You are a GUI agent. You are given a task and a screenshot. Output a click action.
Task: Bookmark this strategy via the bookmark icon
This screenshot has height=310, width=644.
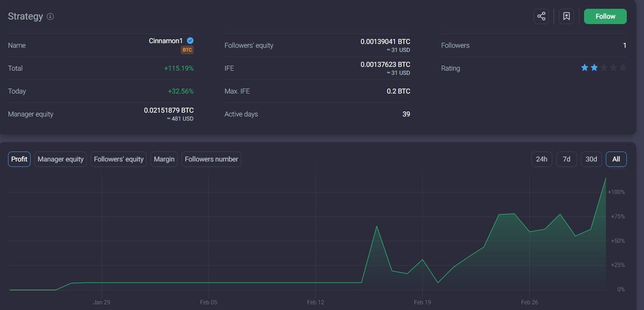click(566, 16)
